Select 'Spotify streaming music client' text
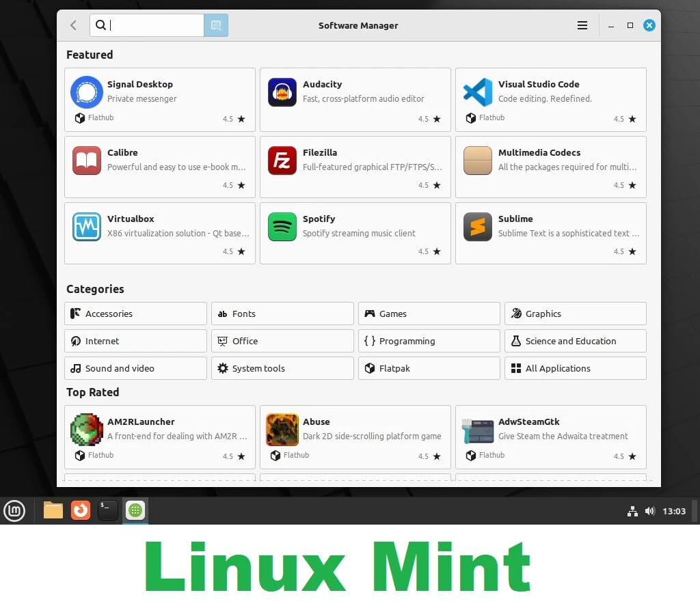 (x=359, y=233)
